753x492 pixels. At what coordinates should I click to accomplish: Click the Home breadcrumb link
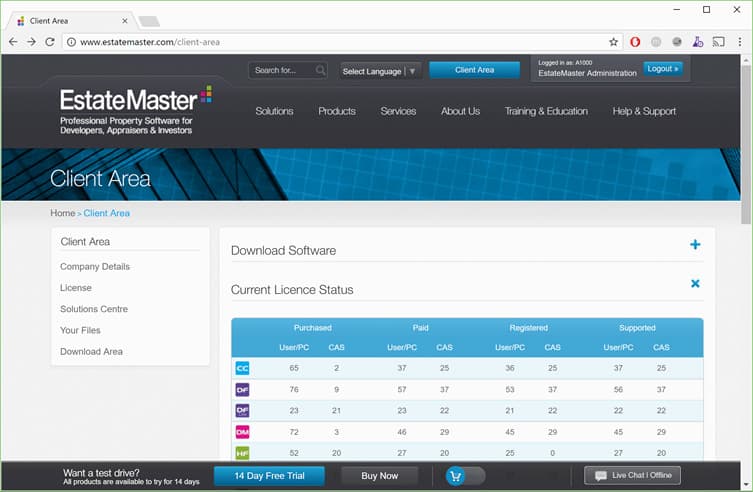point(62,213)
